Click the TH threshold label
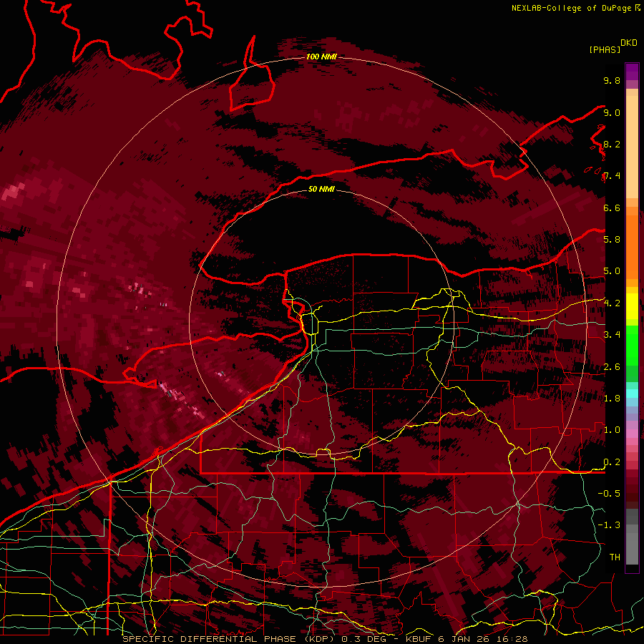The width and height of the screenshot is (644, 644). point(615,557)
